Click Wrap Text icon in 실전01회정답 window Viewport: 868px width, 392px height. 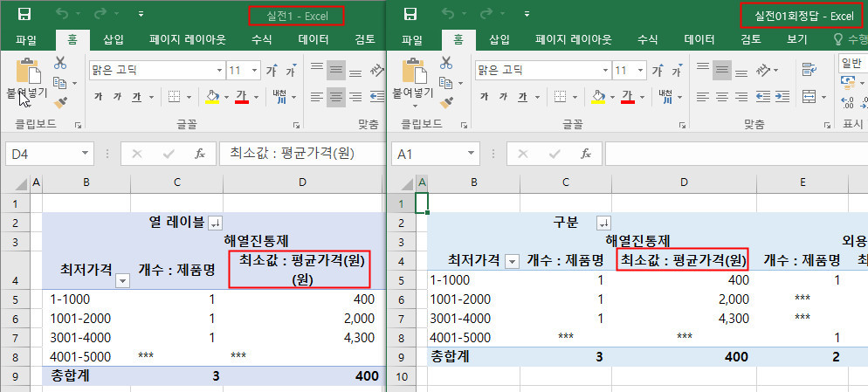(x=809, y=70)
